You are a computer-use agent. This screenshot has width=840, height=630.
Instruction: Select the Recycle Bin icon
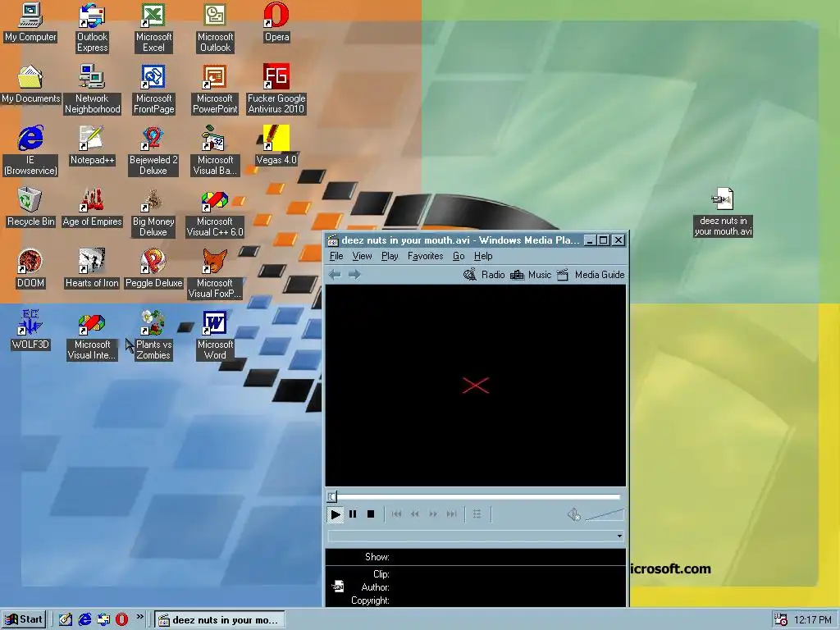tap(30, 208)
